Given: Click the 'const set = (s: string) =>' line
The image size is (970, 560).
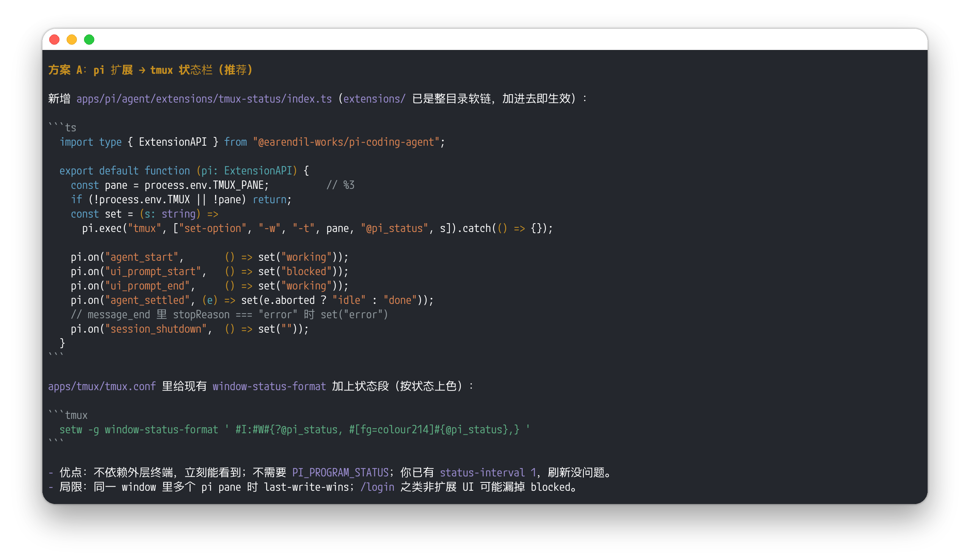Looking at the screenshot, I should click(144, 214).
